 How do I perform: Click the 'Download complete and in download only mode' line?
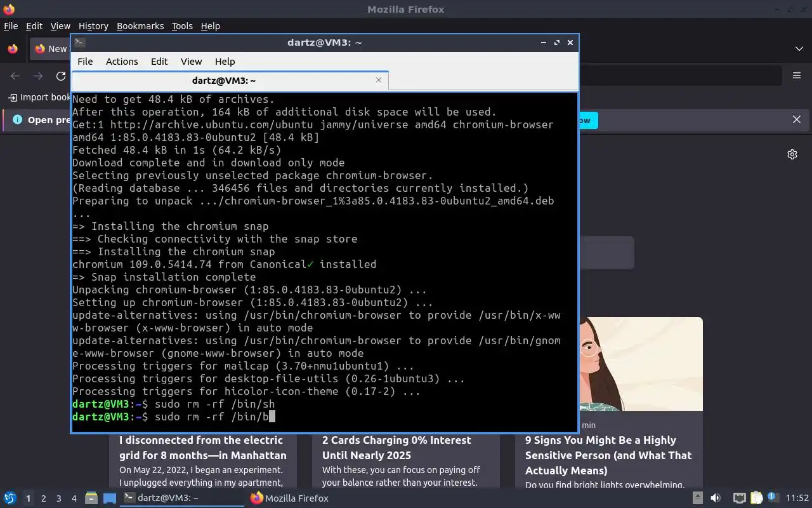pyautogui.click(x=209, y=163)
